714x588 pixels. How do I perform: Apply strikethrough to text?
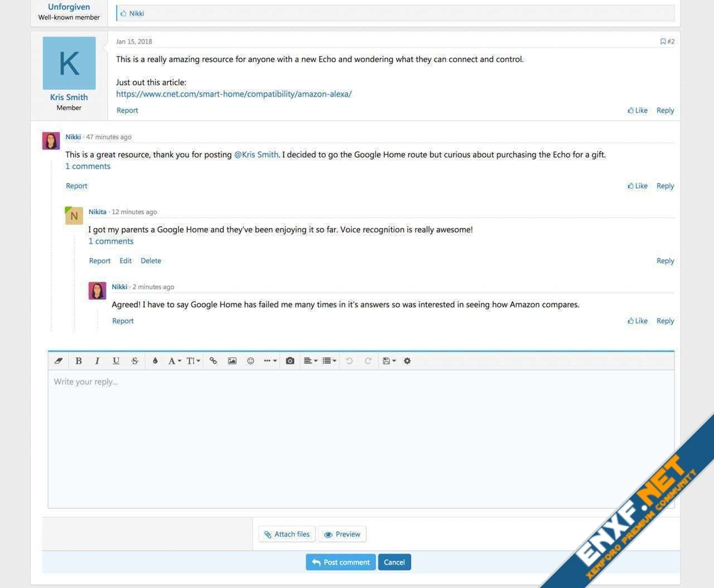134,361
